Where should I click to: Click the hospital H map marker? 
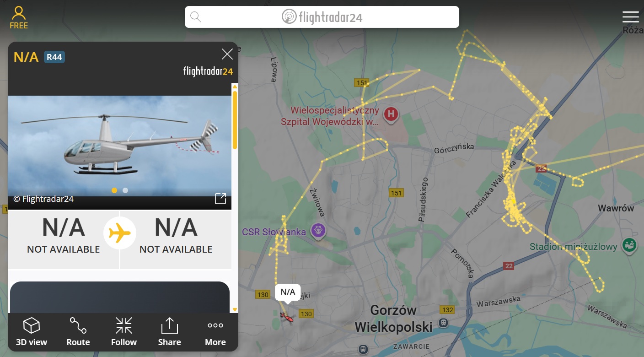(391, 114)
